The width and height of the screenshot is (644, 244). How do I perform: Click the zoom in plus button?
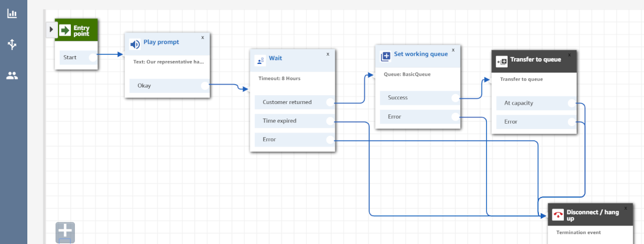point(65,231)
